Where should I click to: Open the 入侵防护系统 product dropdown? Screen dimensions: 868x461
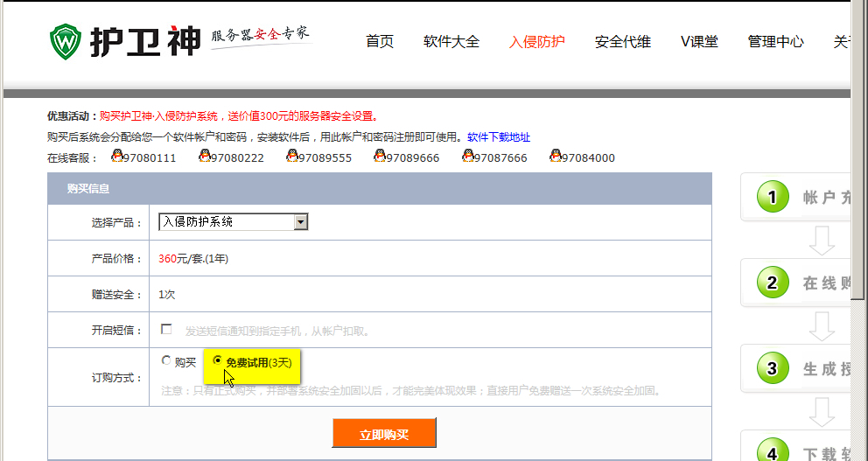point(301,222)
